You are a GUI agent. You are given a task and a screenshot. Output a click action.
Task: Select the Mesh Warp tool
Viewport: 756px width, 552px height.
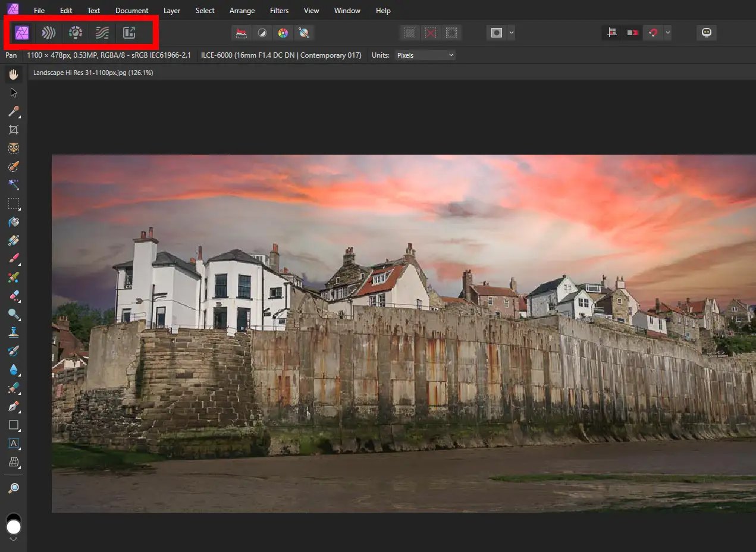pos(14,462)
